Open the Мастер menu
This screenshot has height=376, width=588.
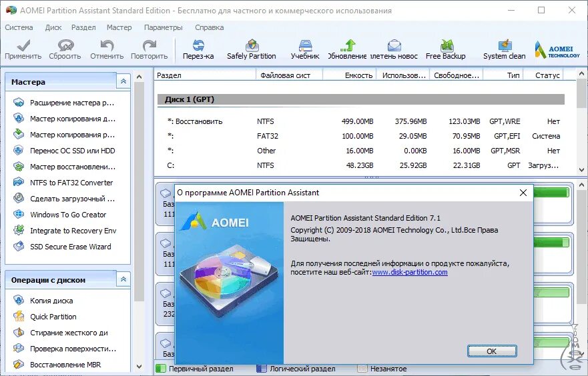(119, 27)
